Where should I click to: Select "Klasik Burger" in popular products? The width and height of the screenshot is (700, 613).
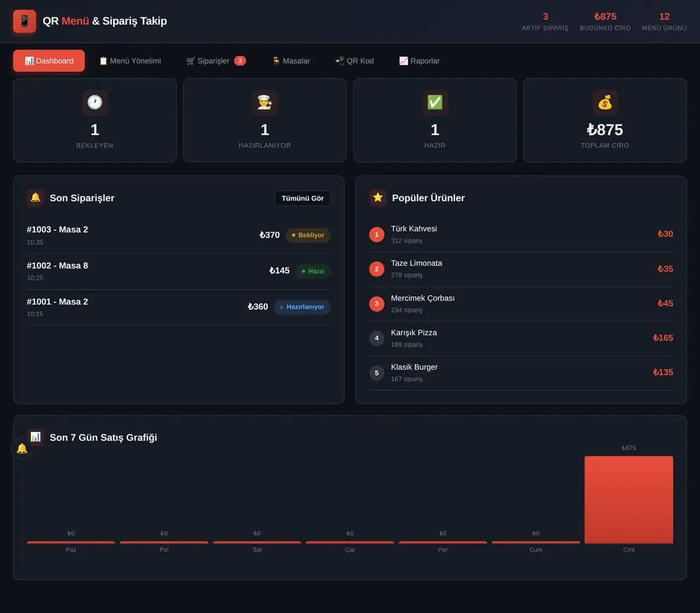click(521, 373)
